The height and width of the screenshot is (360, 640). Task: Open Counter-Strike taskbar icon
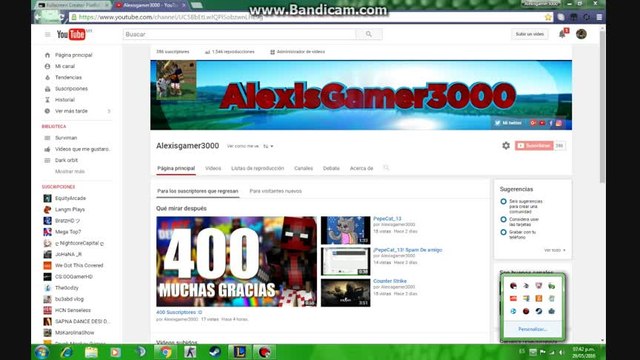pos(190,352)
